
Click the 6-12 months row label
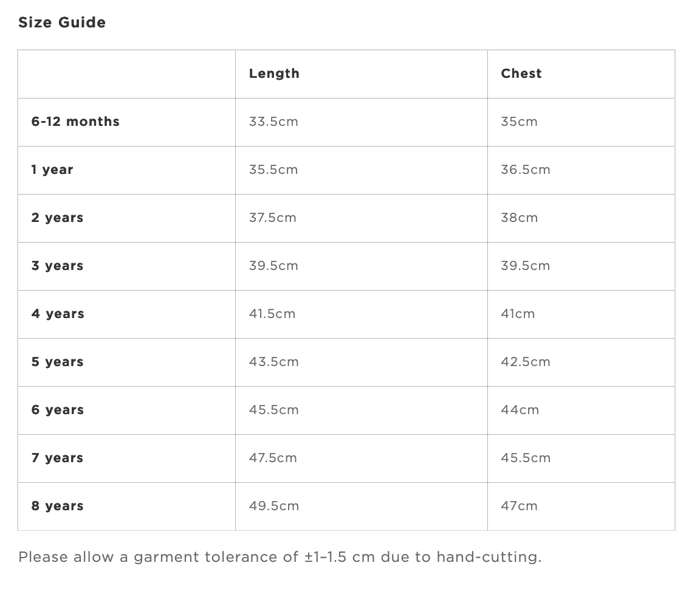click(75, 122)
